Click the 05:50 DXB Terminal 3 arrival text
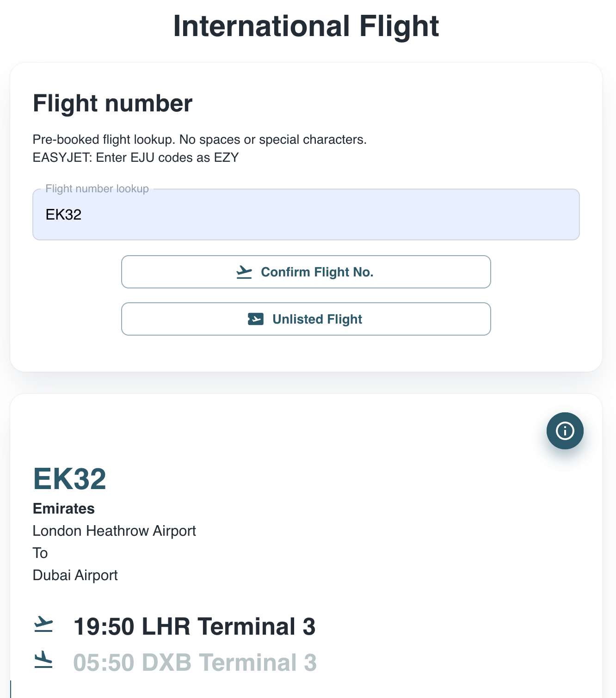This screenshot has height=698, width=616. 195,662
